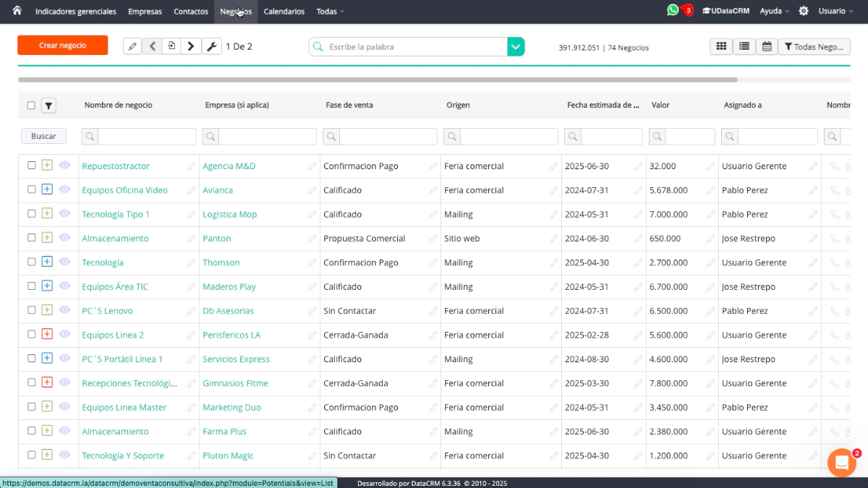Switch to the grid kanban view icon
Image resolution: width=868 pixels, height=488 pixels.
[x=721, y=46]
